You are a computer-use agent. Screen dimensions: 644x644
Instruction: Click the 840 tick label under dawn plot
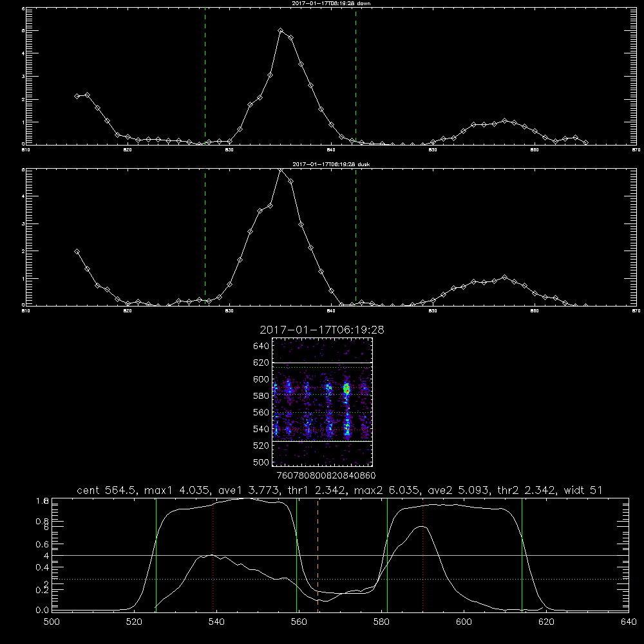coord(332,149)
